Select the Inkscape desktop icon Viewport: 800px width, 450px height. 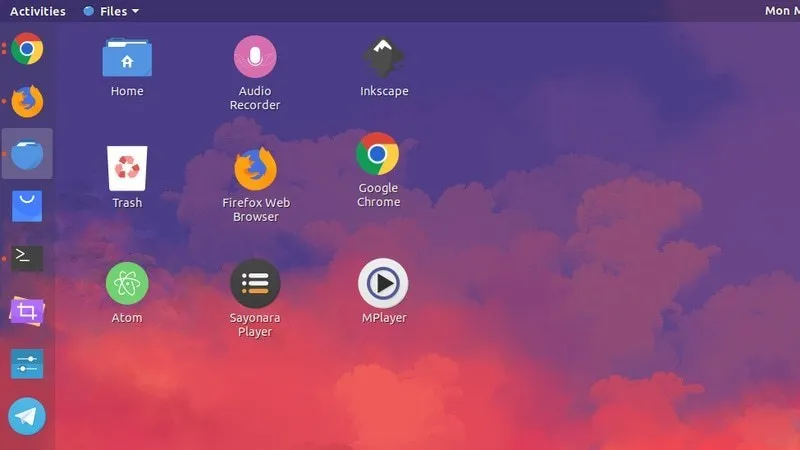tap(383, 57)
